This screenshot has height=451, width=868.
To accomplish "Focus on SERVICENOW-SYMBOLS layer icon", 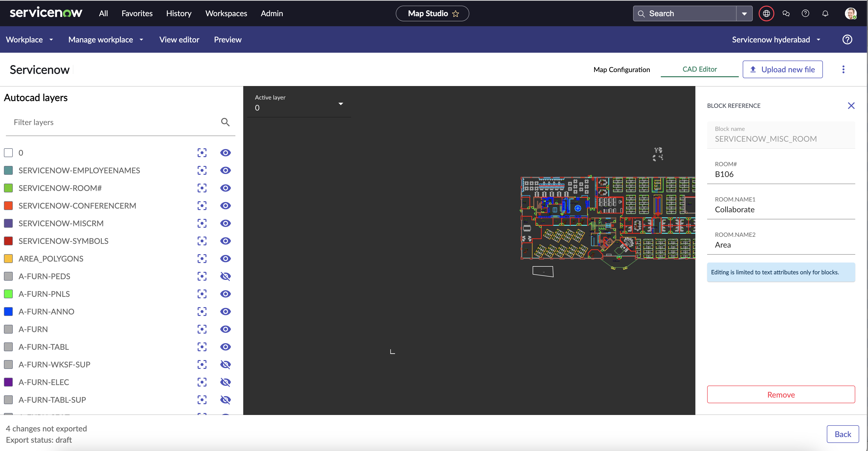I will (202, 241).
